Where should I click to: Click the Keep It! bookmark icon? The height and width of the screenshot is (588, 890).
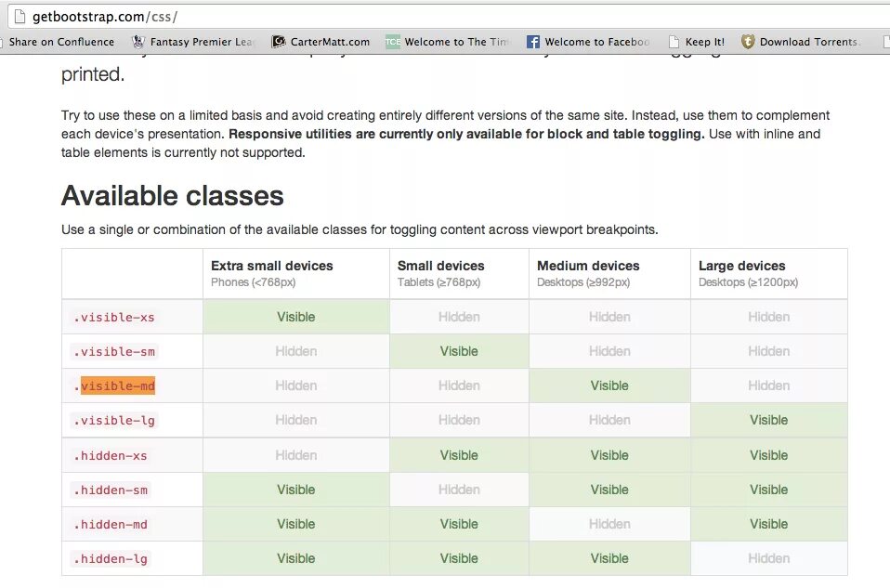pos(673,41)
